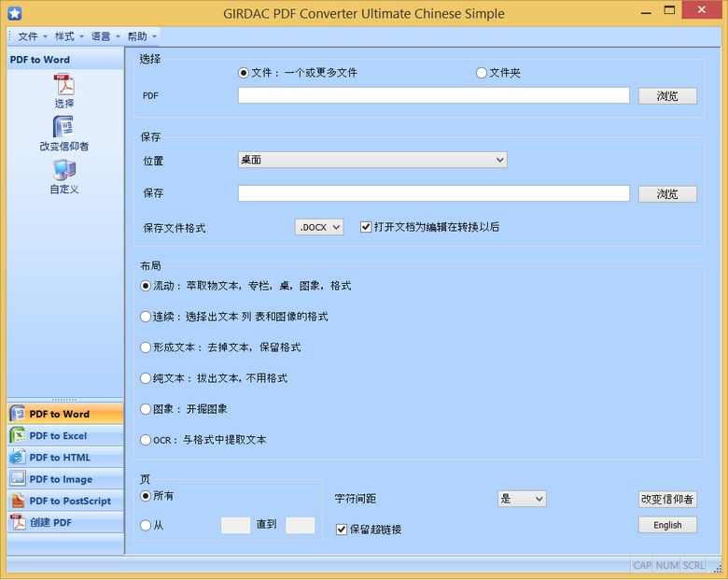Click the English language button
Image resolution: width=728 pixels, height=580 pixels.
click(x=667, y=525)
